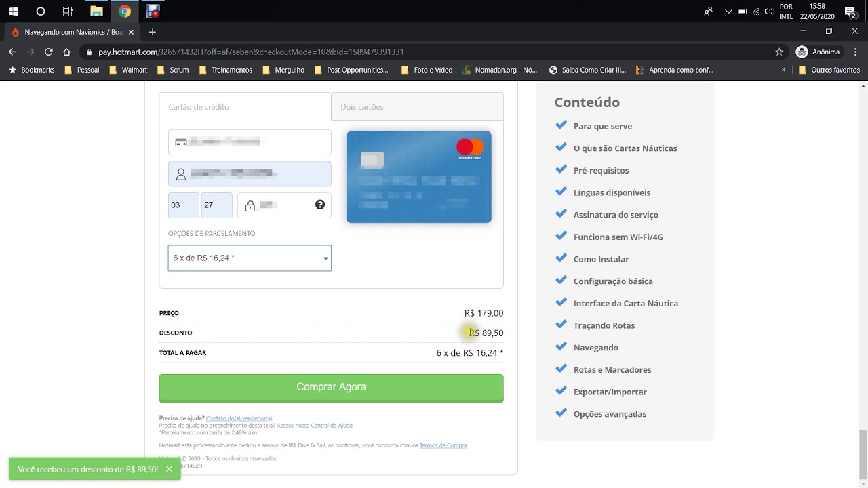This screenshot has height=488, width=868.
Task: Open Saiba Como Criar bookmark
Action: pyautogui.click(x=587, y=70)
